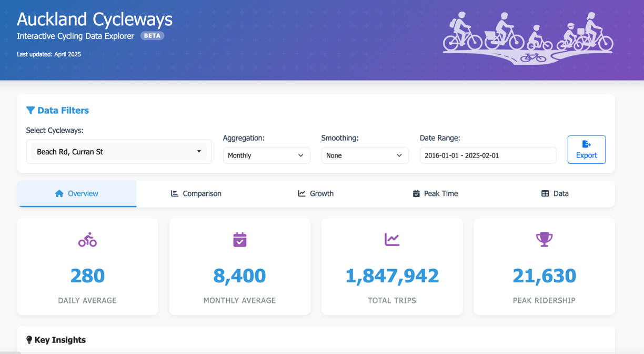Click the funnel icon beside Data Filters

(x=31, y=110)
